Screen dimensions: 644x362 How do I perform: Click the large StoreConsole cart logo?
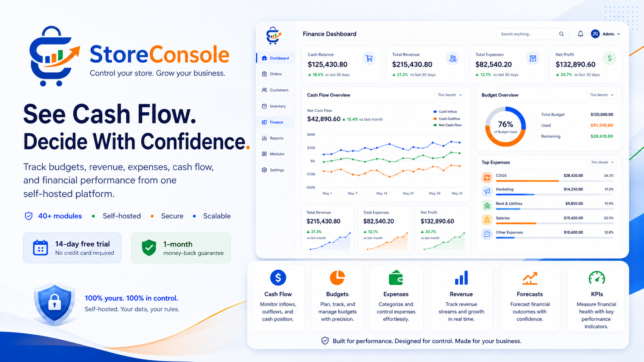pos(54,56)
